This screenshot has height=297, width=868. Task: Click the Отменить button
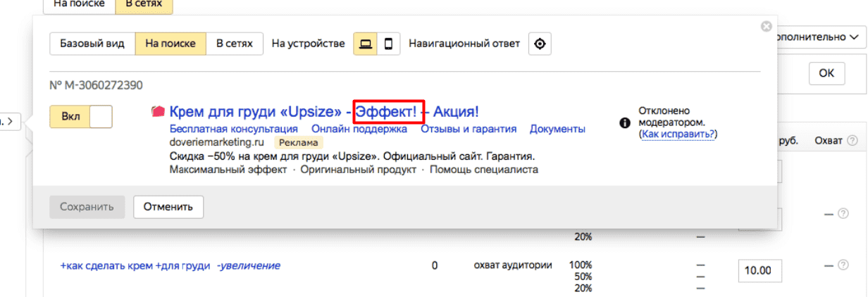pos(168,207)
